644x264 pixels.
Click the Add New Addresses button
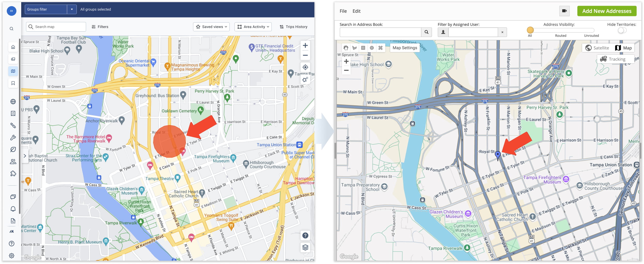click(x=607, y=11)
